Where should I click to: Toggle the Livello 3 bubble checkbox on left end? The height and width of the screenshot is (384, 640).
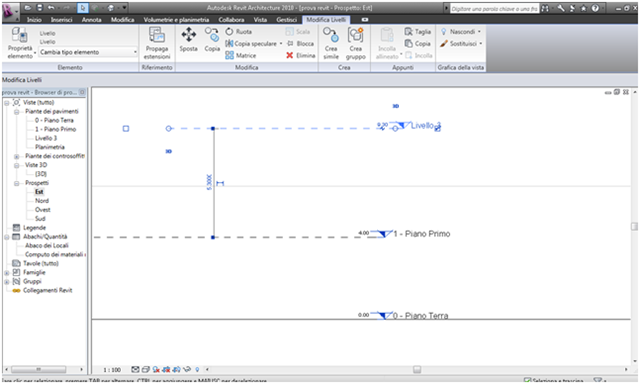click(x=126, y=129)
